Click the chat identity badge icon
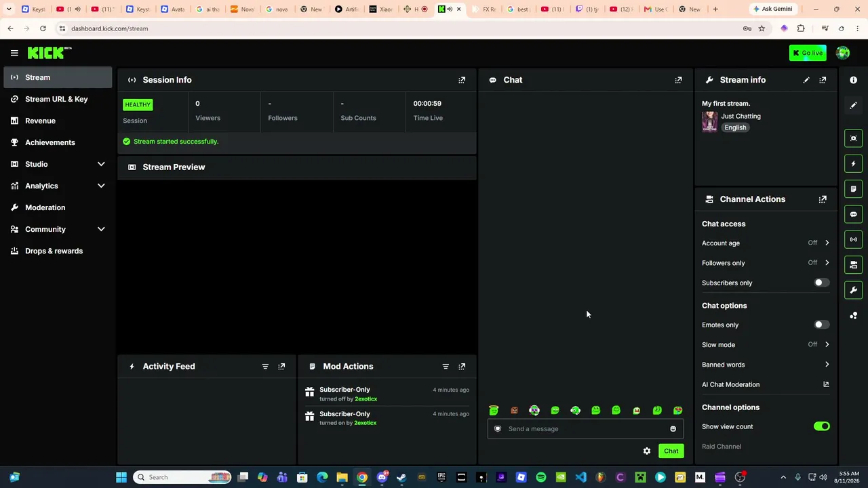Image resolution: width=868 pixels, height=488 pixels. point(498,429)
